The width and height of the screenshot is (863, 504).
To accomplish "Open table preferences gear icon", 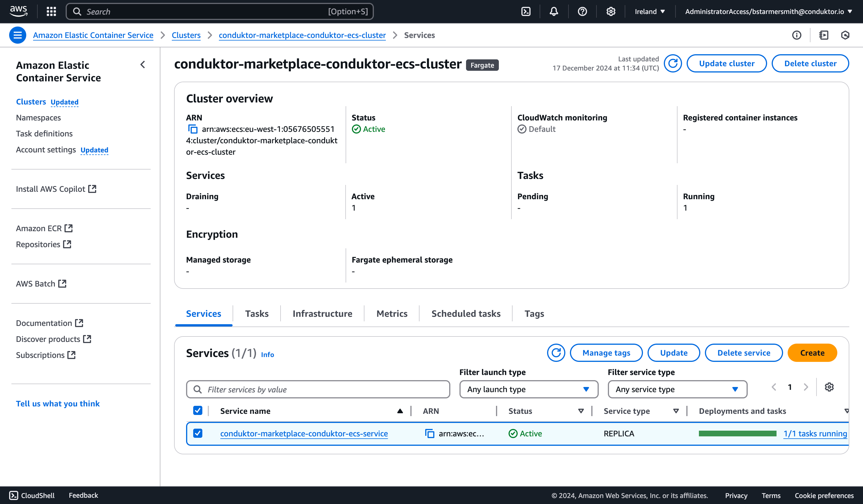I will click(x=829, y=387).
